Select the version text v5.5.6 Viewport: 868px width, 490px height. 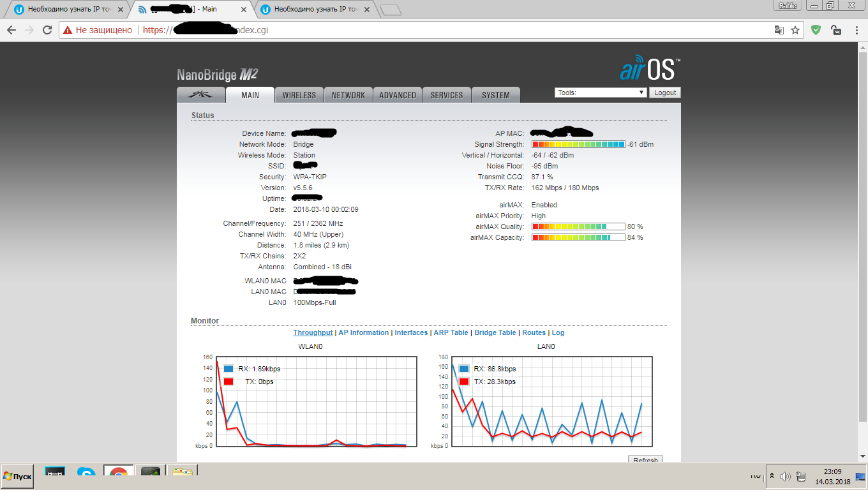click(303, 188)
